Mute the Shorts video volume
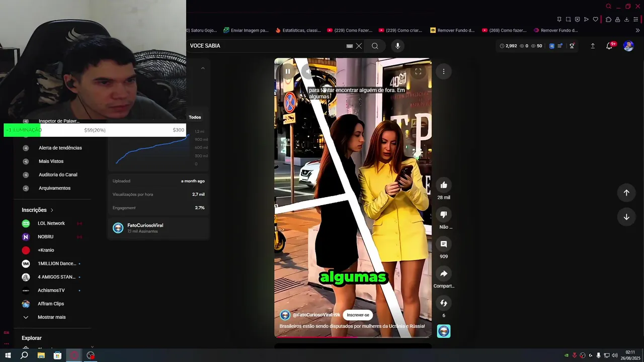 click(x=308, y=71)
